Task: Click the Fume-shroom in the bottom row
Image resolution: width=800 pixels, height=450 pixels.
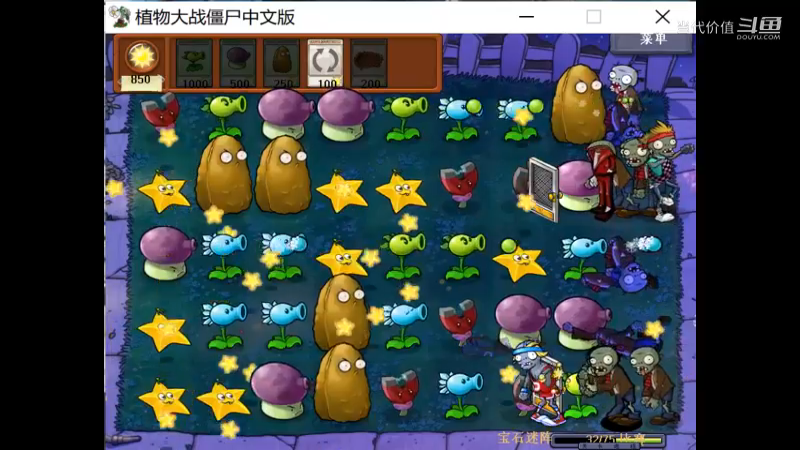Action: [x=280, y=390]
